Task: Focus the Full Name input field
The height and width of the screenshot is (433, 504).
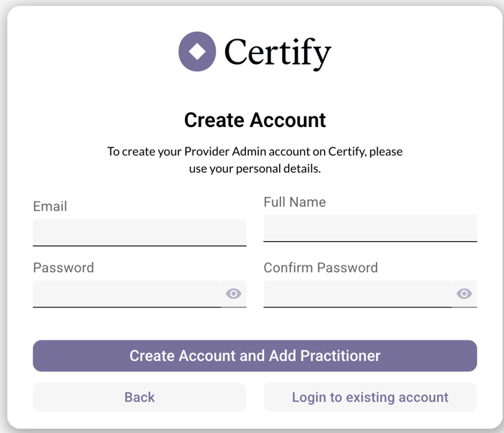Action: click(x=369, y=229)
